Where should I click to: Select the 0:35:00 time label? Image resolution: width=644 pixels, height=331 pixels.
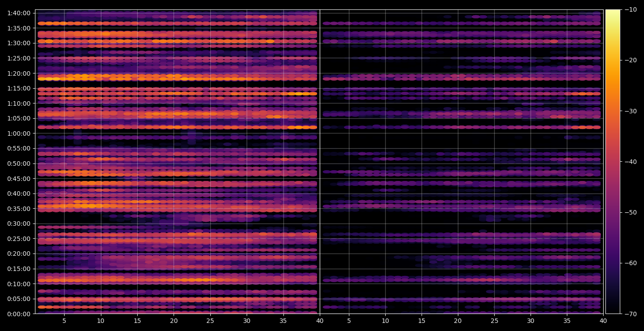(x=19, y=209)
